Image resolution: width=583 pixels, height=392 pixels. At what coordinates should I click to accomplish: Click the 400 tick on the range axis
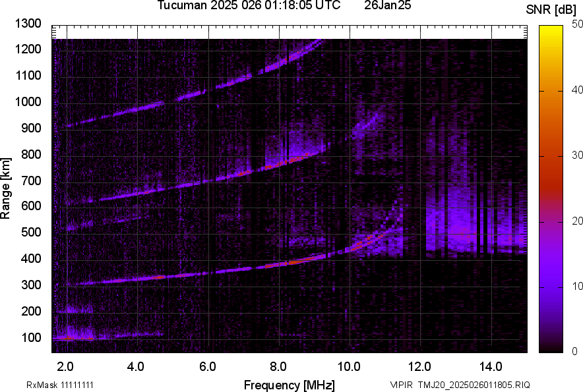[x=31, y=259]
